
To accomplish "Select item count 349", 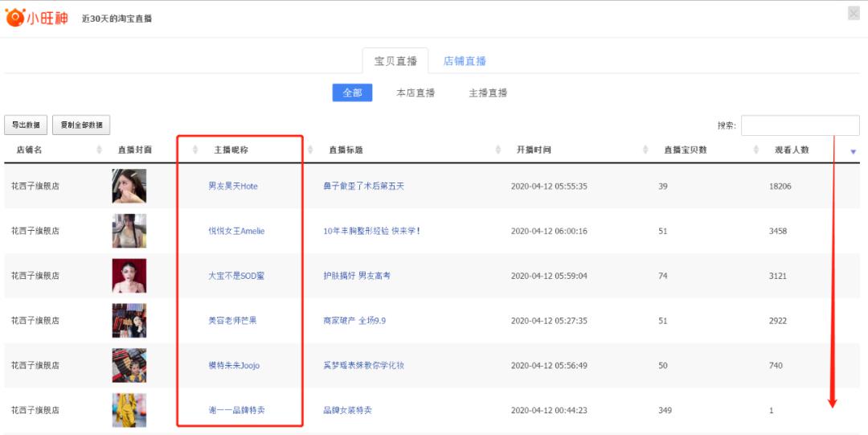I will coord(665,411).
